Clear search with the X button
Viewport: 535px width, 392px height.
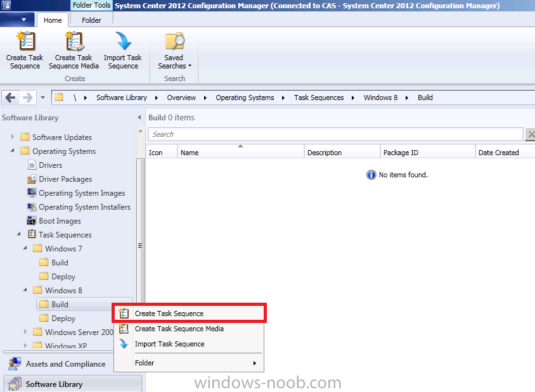(530, 134)
